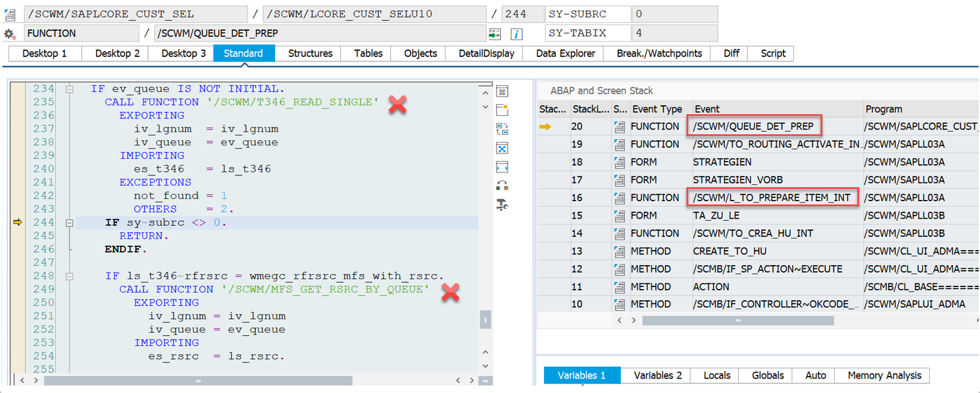Click the Program column header

920,109
